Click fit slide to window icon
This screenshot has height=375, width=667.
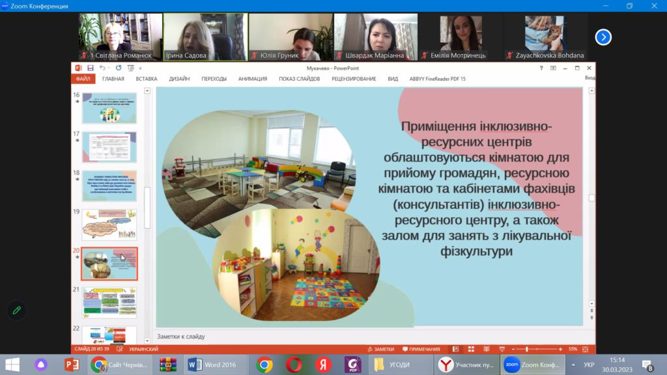coord(585,349)
